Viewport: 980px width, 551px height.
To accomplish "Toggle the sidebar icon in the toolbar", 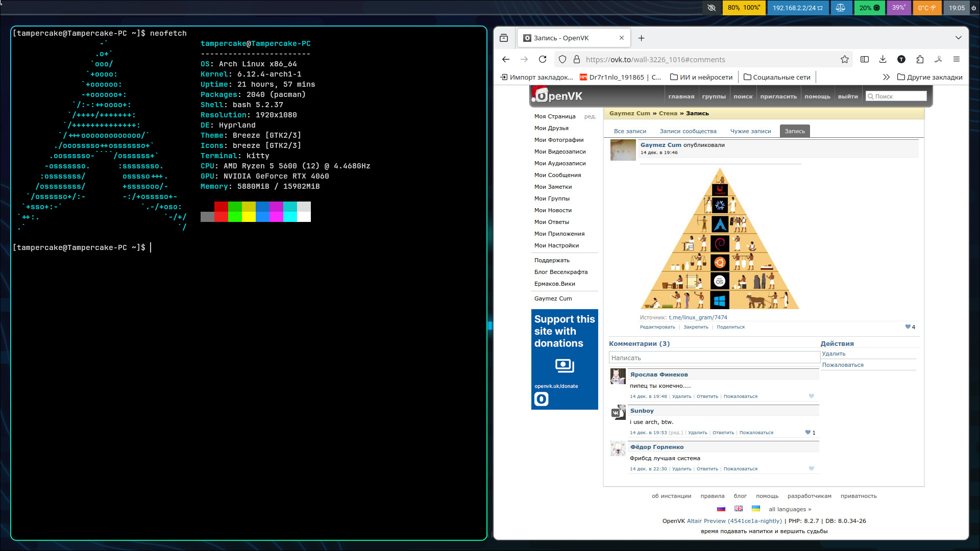I will (x=864, y=59).
